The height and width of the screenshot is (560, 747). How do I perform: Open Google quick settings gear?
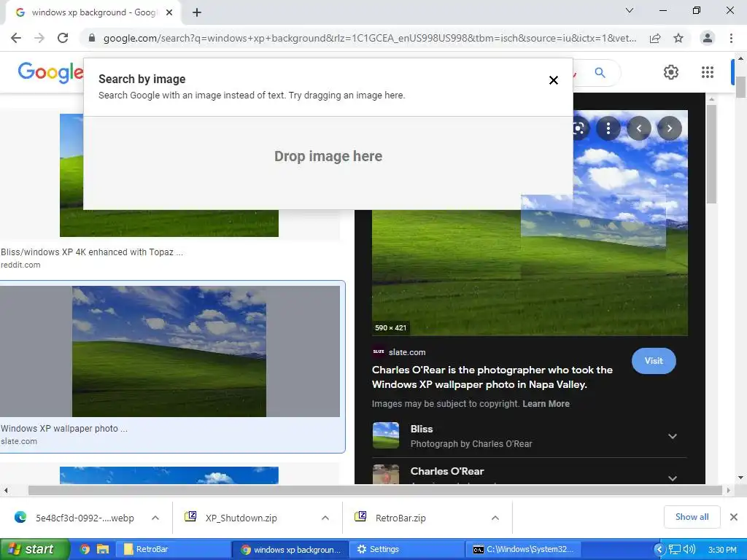[x=671, y=72]
